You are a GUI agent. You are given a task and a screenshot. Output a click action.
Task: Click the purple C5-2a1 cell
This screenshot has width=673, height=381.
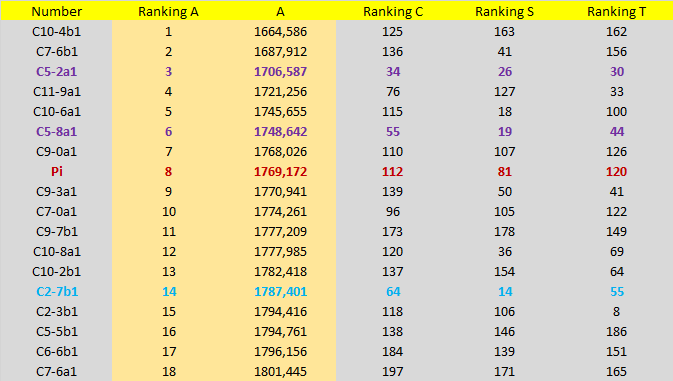[57, 72]
